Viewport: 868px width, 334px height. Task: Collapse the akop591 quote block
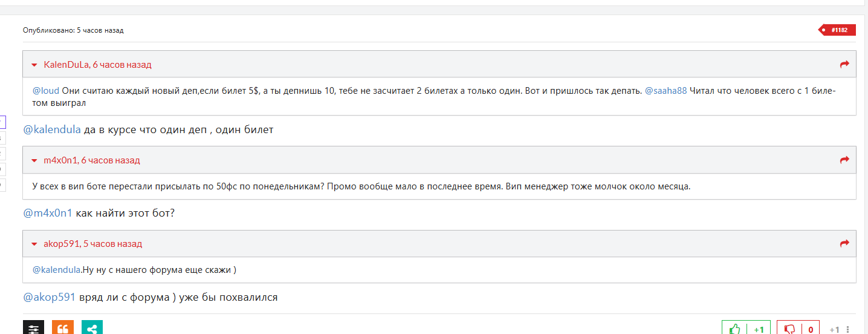(34, 244)
